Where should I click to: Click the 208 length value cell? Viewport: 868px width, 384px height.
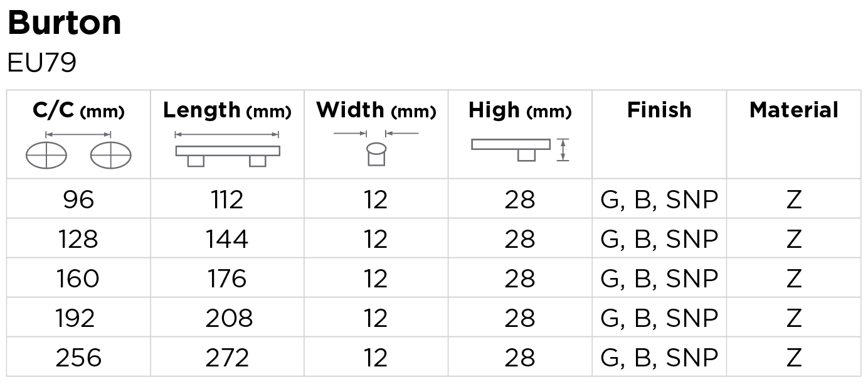228,318
